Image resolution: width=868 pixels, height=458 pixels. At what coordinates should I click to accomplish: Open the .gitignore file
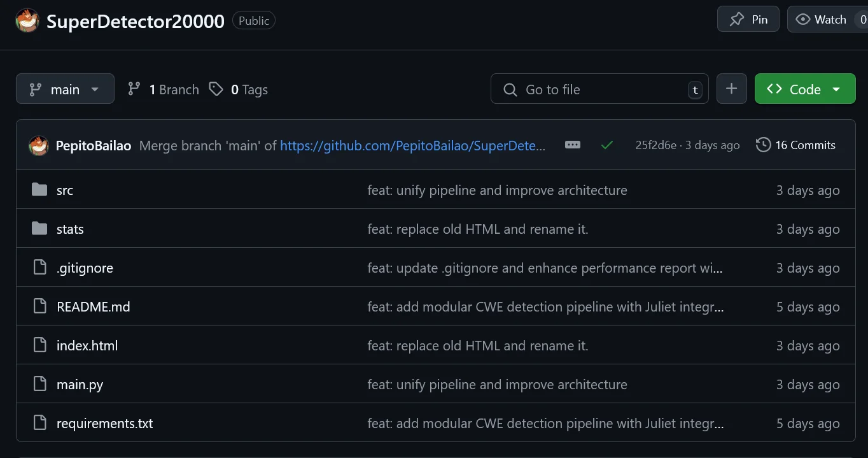click(x=85, y=268)
